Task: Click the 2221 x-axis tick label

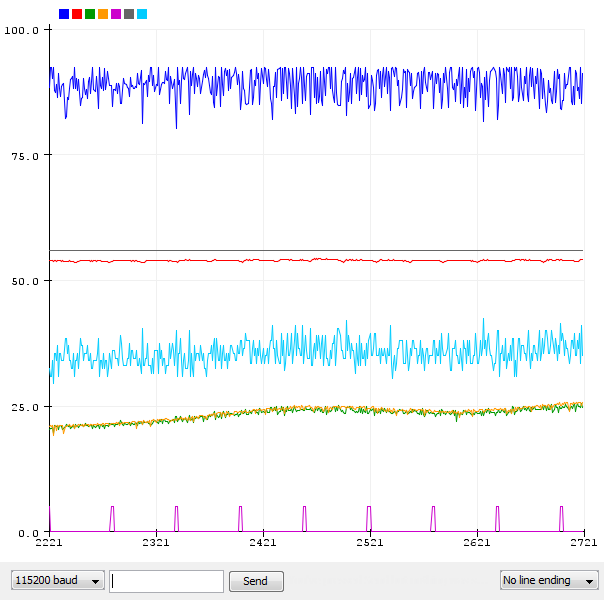Action: tap(49, 543)
